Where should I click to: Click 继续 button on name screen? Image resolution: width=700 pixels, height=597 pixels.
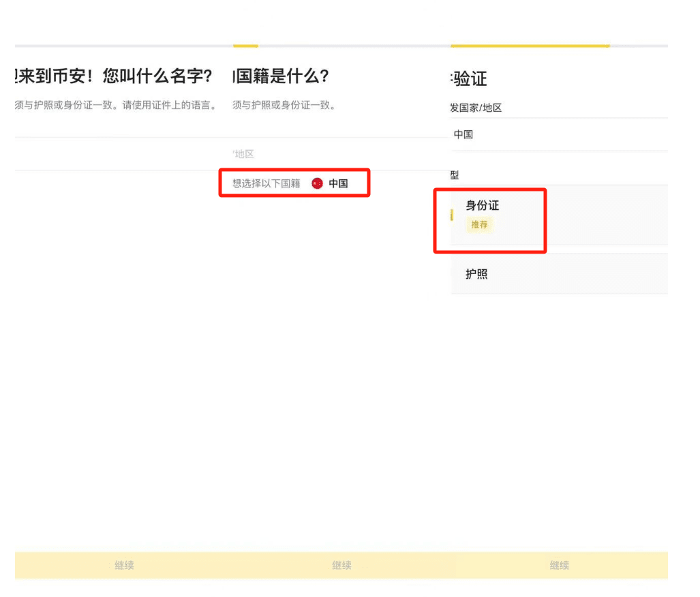[x=123, y=565]
